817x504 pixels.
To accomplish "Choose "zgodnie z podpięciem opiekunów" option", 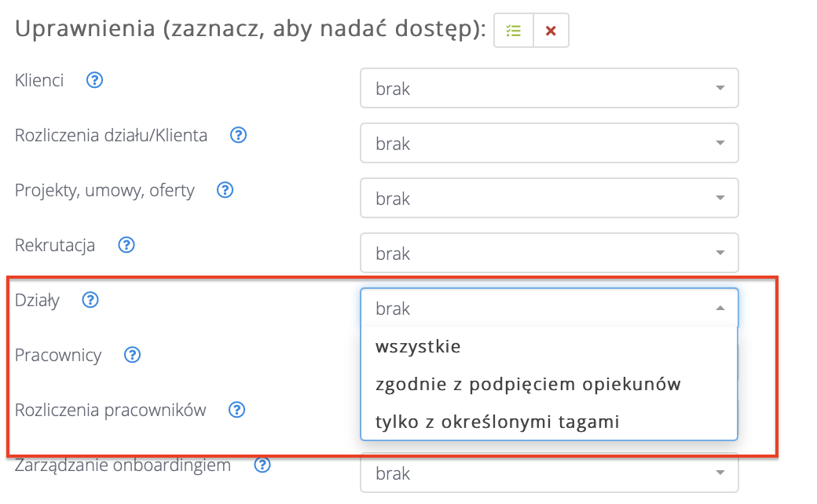I will 528,384.
